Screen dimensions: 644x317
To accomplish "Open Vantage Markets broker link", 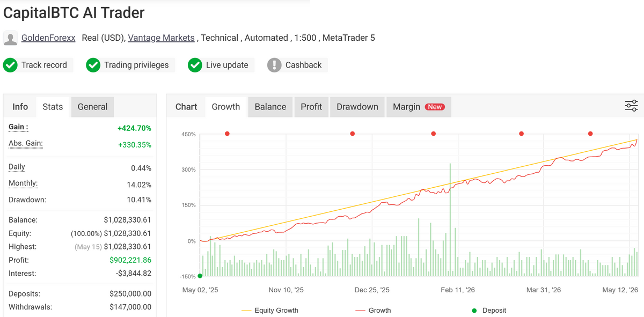I will pyautogui.click(x=161, y=38).
